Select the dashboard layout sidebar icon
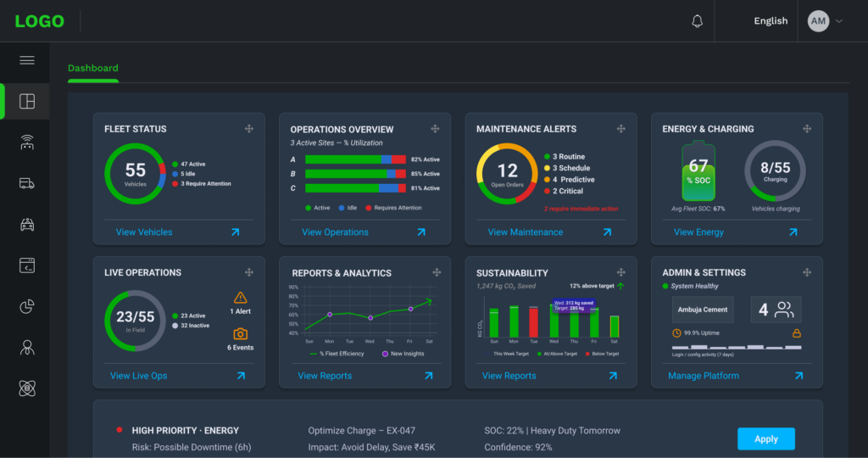 (x=27, y=102)
